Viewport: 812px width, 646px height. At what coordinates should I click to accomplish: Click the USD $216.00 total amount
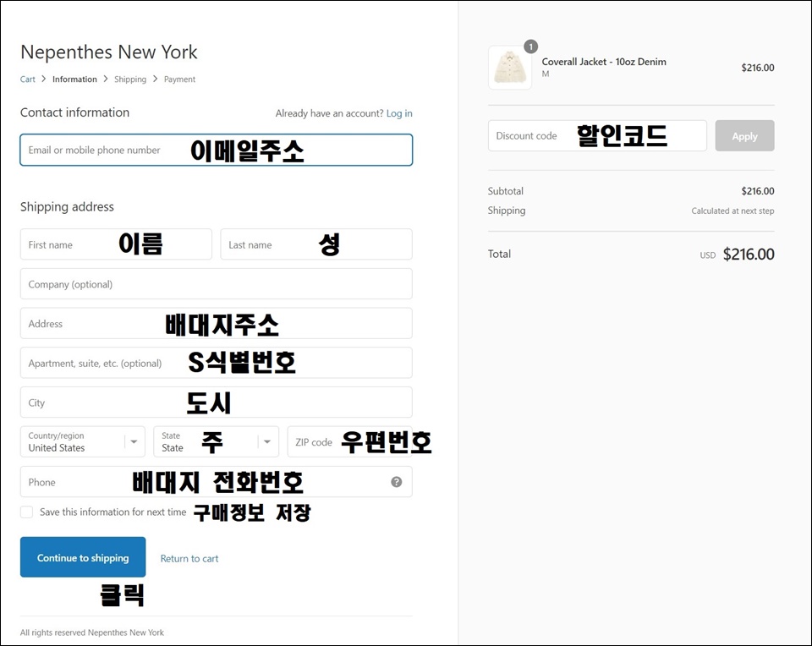click(738, 255)
